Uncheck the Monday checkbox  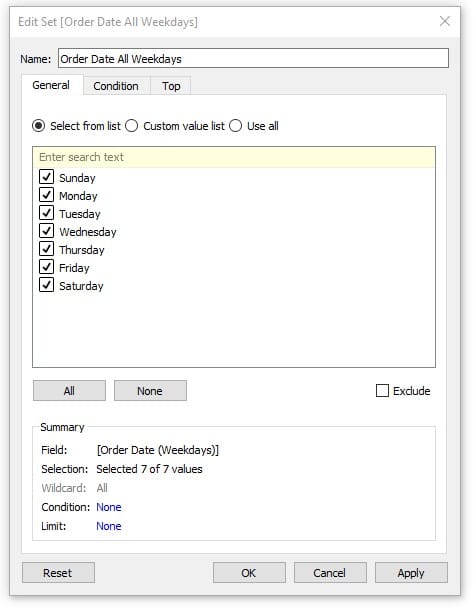pos(46,195)
